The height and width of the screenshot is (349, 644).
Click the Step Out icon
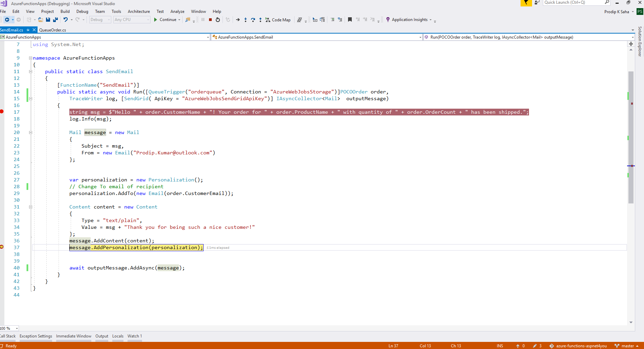click(x=260, y=20)
